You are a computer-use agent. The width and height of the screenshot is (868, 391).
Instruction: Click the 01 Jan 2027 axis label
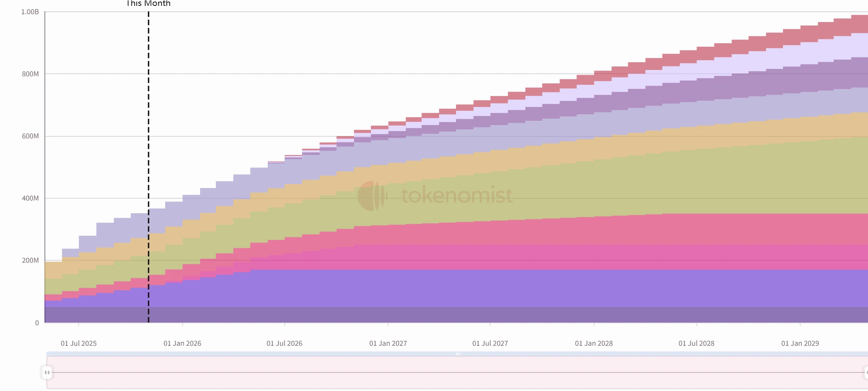point(388,343)
